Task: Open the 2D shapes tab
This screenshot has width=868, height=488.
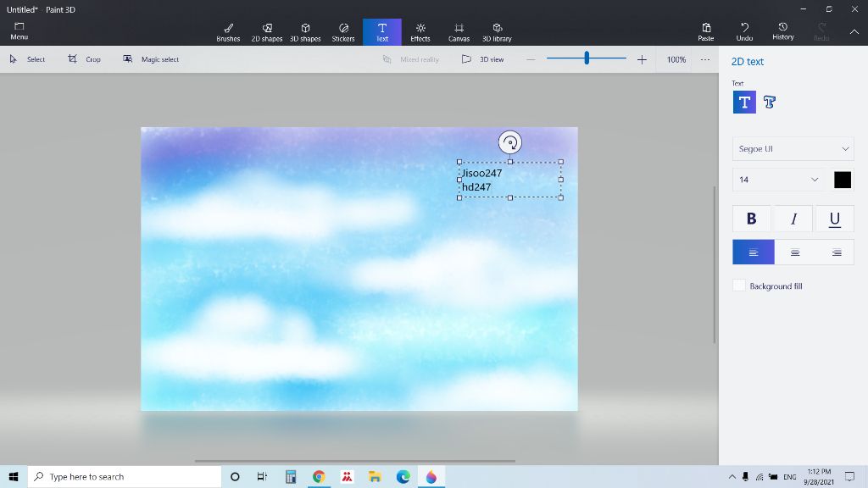Action: pyautogui.click(x=267, y=32)
